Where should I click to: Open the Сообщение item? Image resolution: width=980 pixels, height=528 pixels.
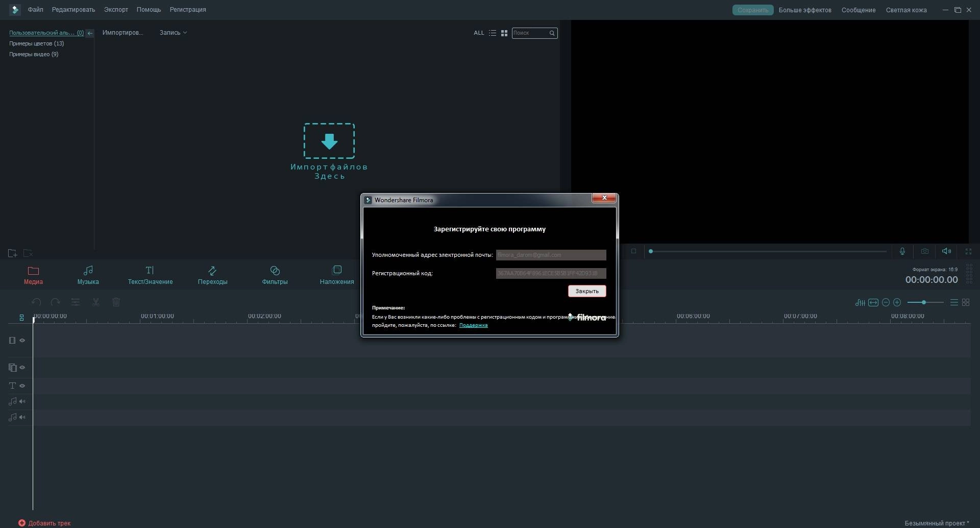click(x=859, y=10)
